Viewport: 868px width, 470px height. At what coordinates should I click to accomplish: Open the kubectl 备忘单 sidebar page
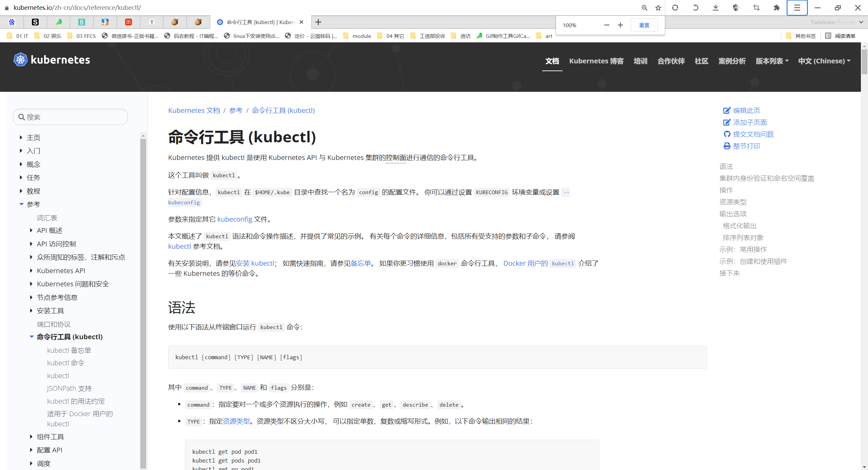click(x=69, y=350)
